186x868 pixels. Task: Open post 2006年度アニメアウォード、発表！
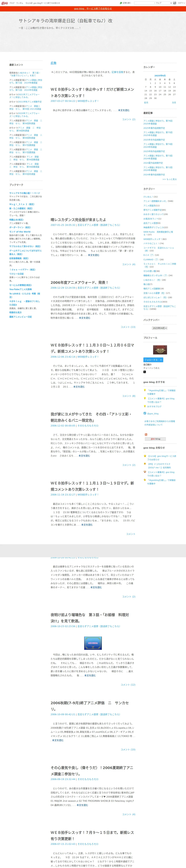79,283
